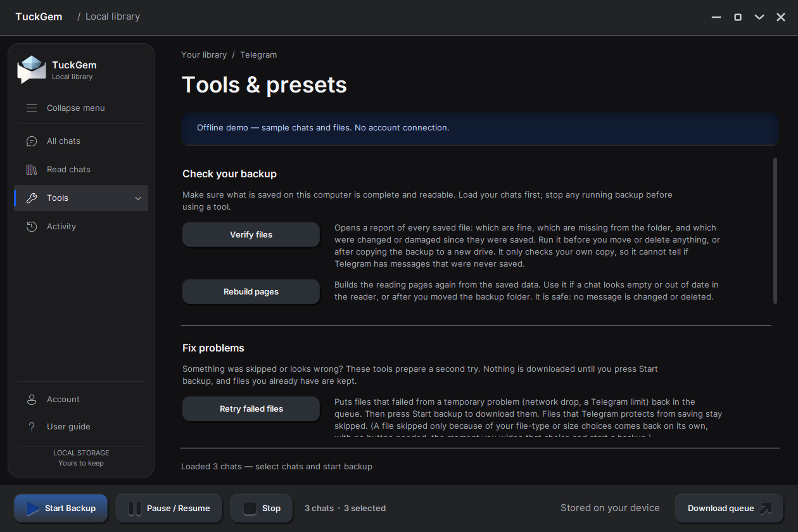Click the TuckGem gem logo icon
Viewport: 798px width, 532px height.
pos(32,70)
